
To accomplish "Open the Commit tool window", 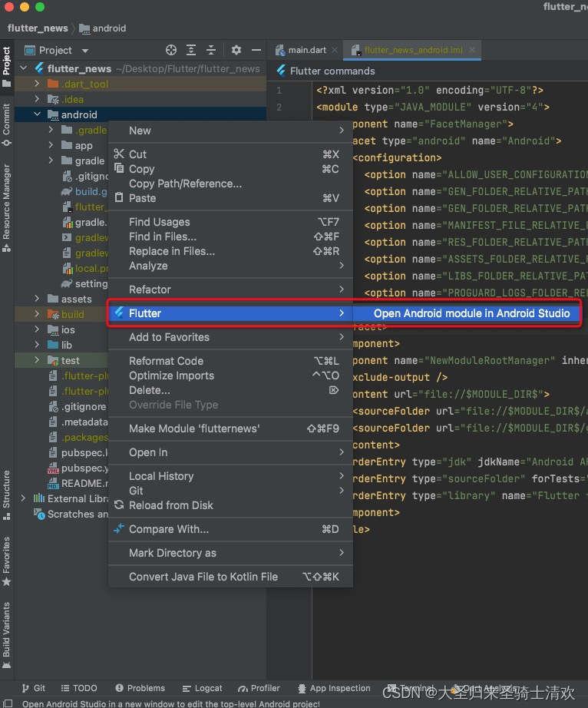I will [x=6, y=125].
